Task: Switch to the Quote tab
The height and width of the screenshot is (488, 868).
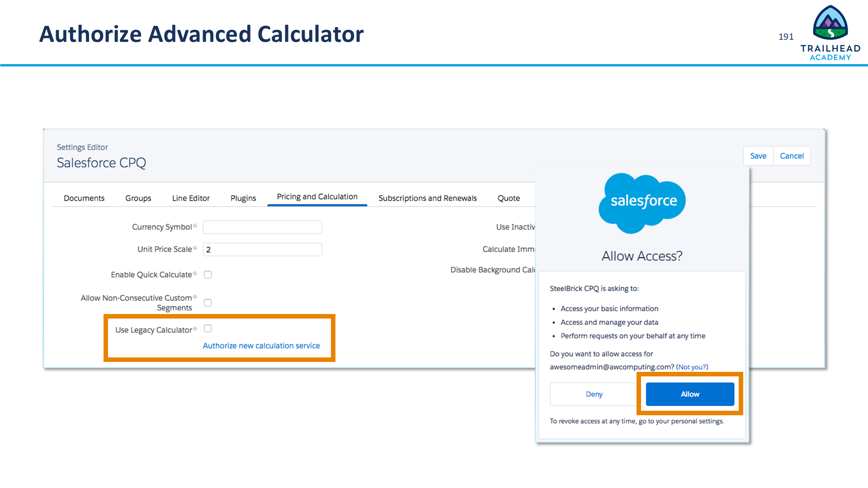Action: 509,198
